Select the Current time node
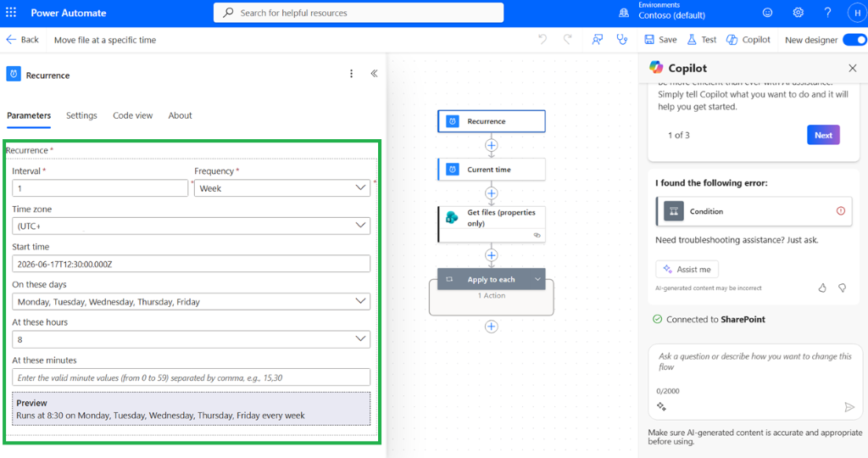This screenshot has height=458, width=868. pyautogui.click(x=491, y=170)
